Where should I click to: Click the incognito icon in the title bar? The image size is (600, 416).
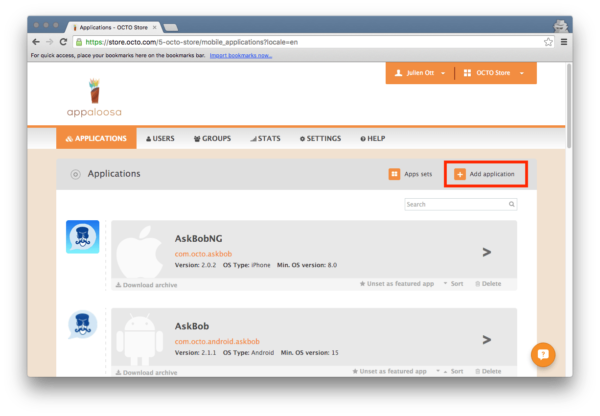click(560, 26)
